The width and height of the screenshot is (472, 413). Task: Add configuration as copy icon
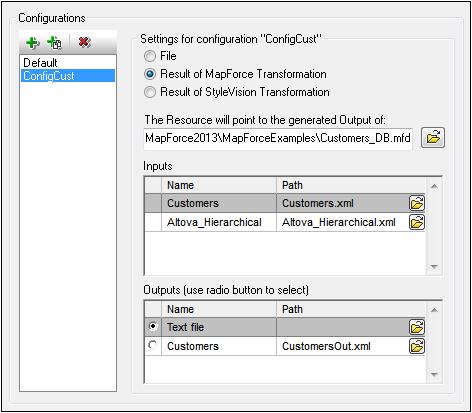click(x=54, y=43)
